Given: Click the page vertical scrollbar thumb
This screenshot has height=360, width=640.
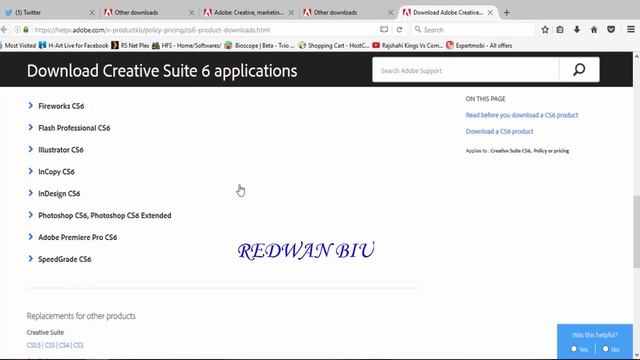Looking at the screenshot, I should (636, 231).
